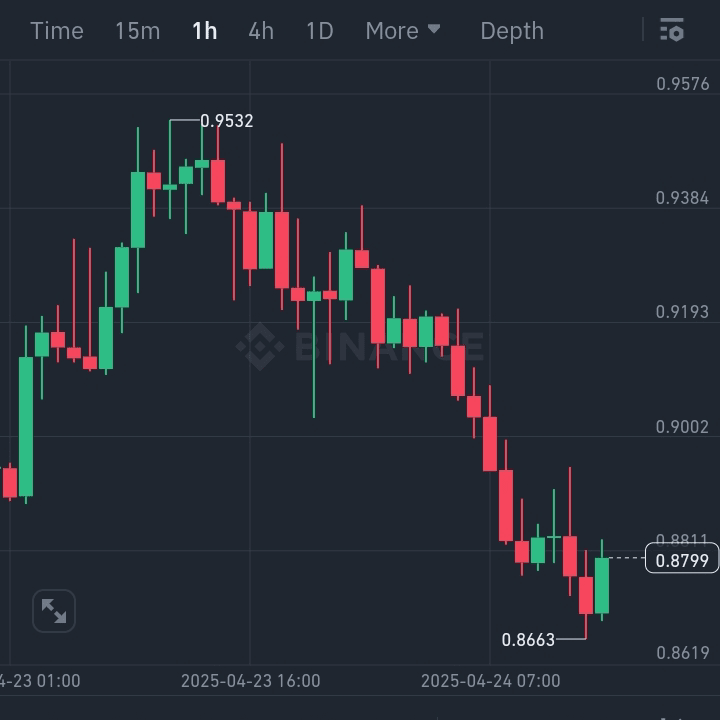Click the 0.9576 price axis label
720x720 pixels.
point(682,84)
